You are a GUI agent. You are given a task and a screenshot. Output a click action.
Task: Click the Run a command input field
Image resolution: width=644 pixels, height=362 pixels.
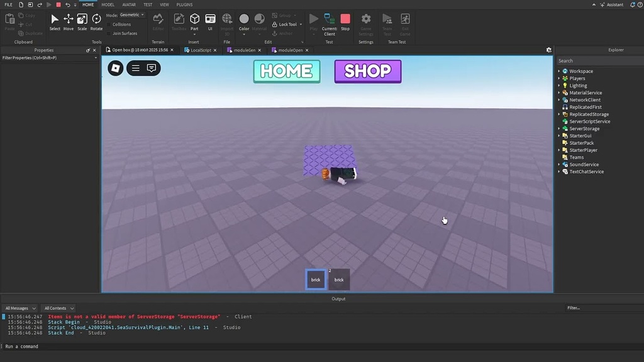point(63,346)
